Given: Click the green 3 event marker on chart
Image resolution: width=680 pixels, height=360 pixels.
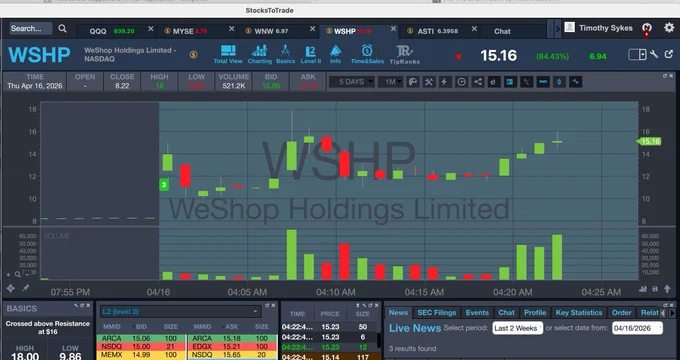Looking at the screenshot, I should pyautogui.click(x=164, y=185).
